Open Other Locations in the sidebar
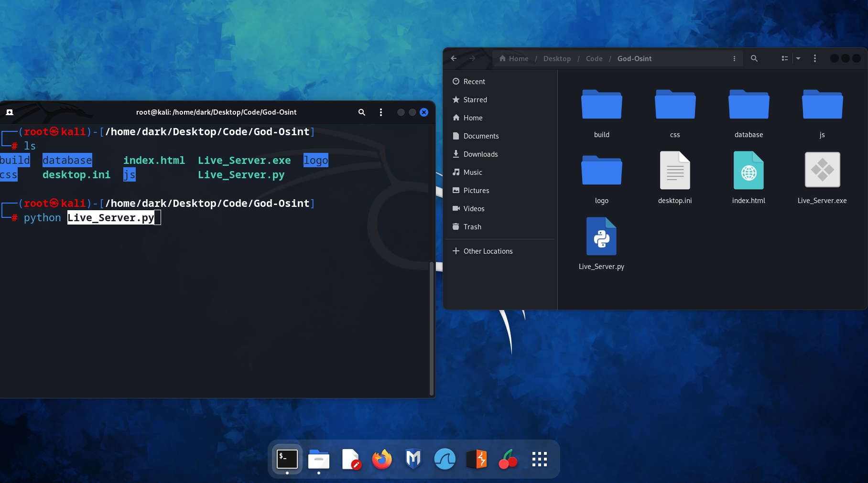The height and width of the screenshot is (483, 868). pos(488,251)
